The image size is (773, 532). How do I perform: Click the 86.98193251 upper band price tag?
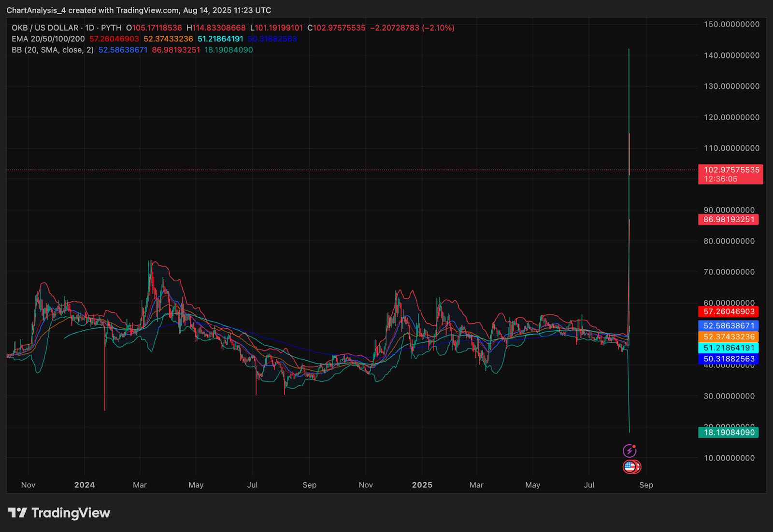(x=729, y=219)
